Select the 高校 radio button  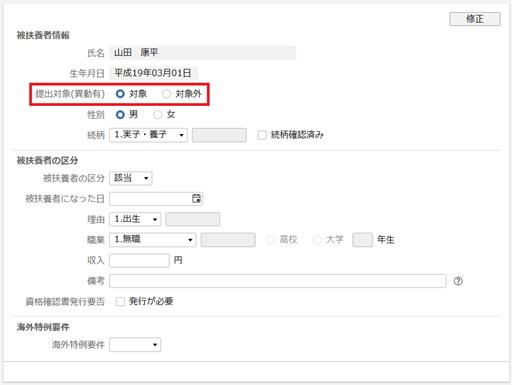[271, 240]
